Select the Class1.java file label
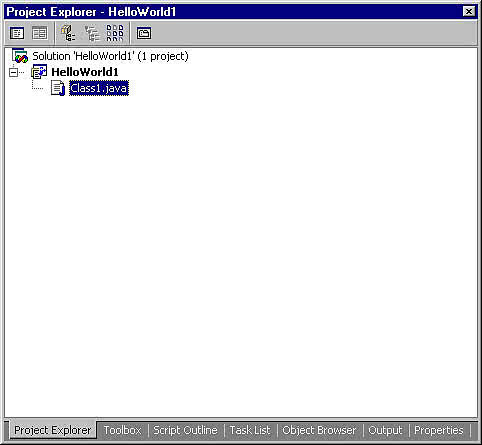Screen dimensions: 482x445 point(99,88)
